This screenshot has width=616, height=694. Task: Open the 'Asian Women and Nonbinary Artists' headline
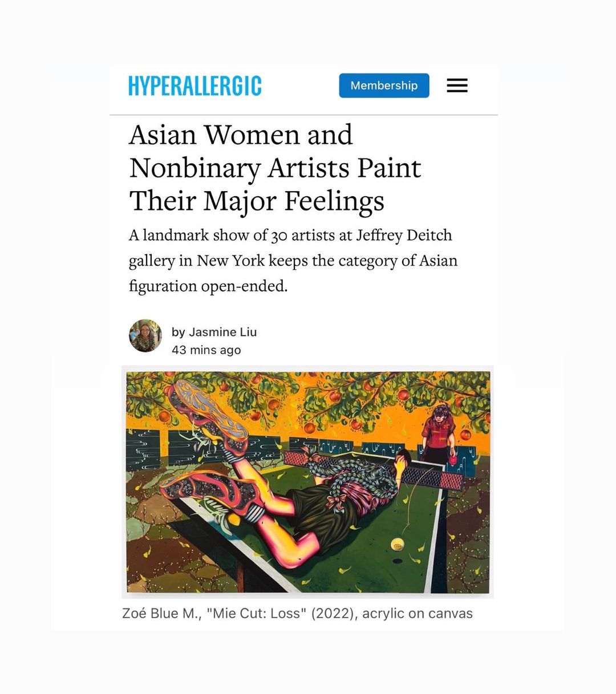click(274, 168)
